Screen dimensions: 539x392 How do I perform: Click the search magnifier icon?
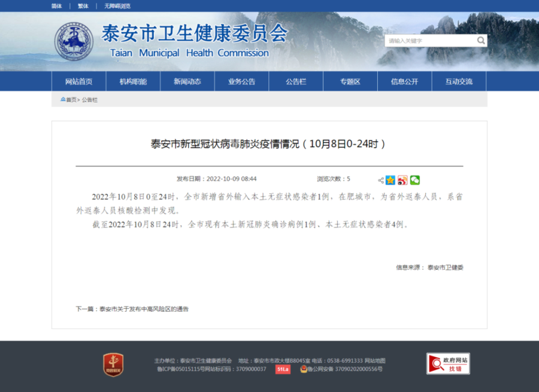pyautogui.click(x=481, y=40)
